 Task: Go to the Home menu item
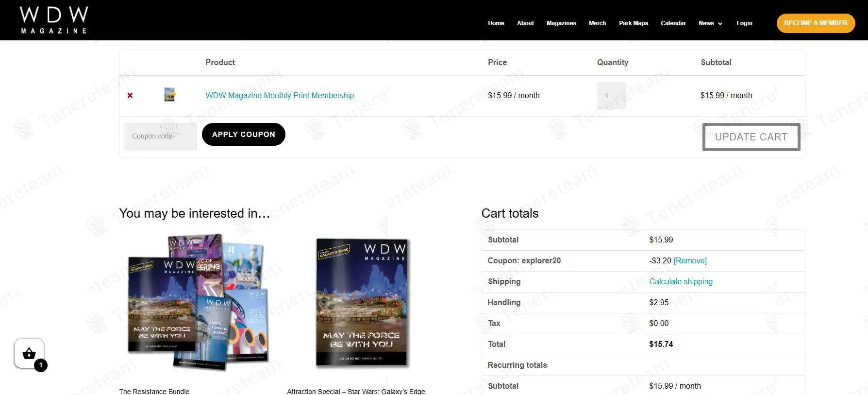click(x=496, y=23)
